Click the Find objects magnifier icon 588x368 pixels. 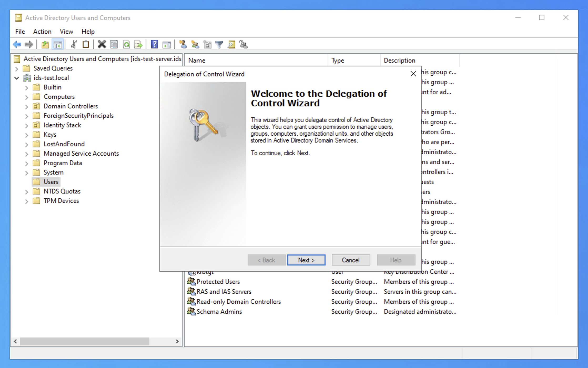pyautogui.click(x=231, y=44)
